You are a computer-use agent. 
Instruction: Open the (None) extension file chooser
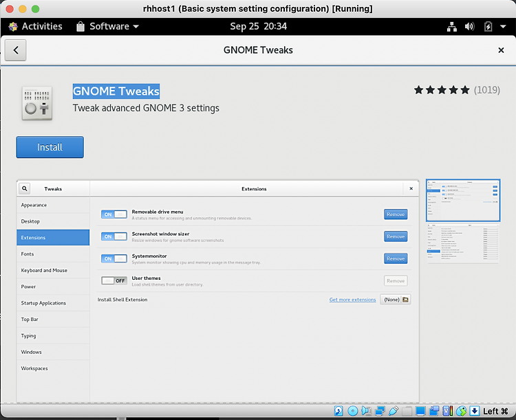point(395,300)
